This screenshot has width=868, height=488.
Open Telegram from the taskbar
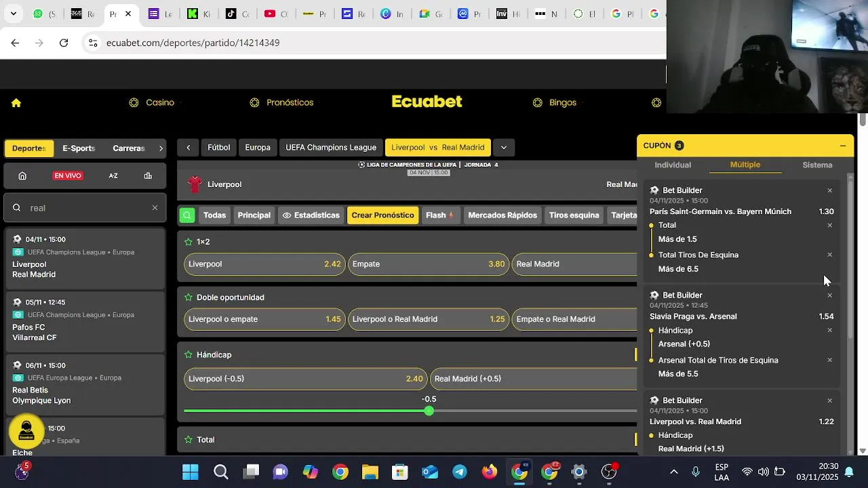tap(460, 472)
